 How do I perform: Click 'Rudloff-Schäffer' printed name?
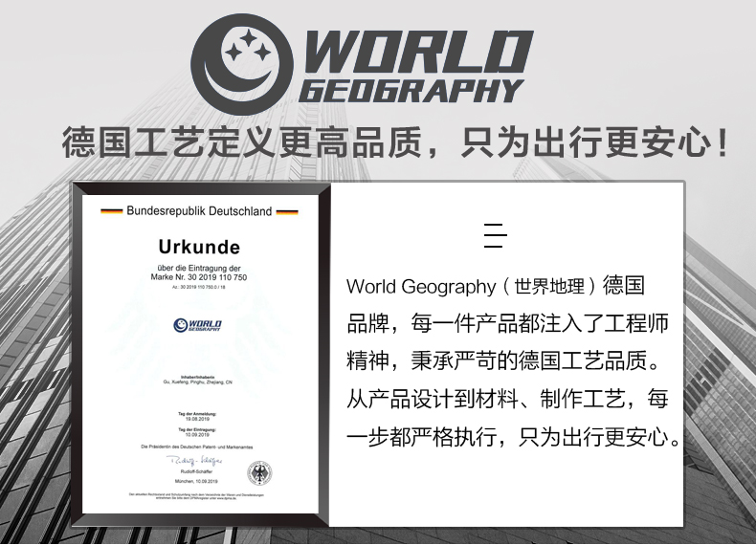196,471
